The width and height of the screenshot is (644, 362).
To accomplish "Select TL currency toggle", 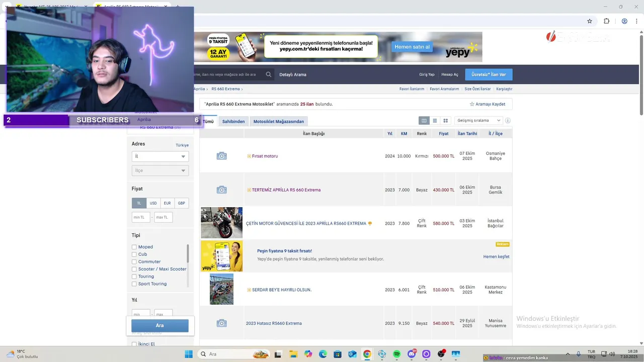I will [139, 203].
